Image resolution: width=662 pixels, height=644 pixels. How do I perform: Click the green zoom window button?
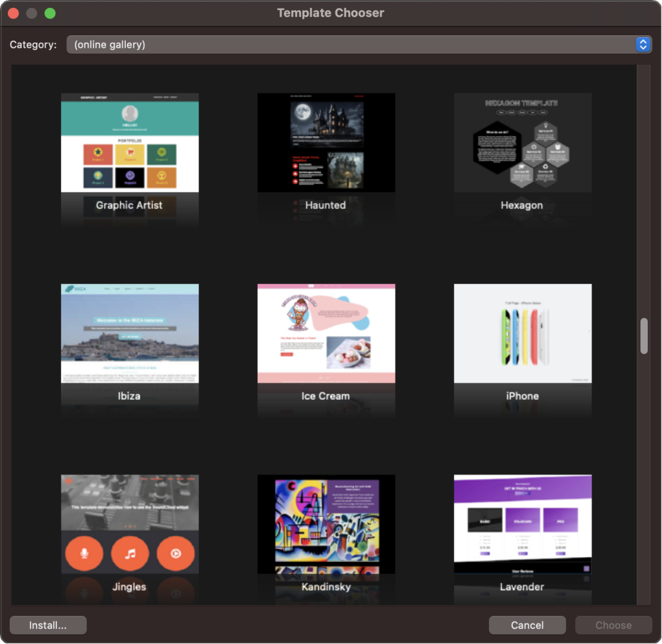[x=50, y=13]
